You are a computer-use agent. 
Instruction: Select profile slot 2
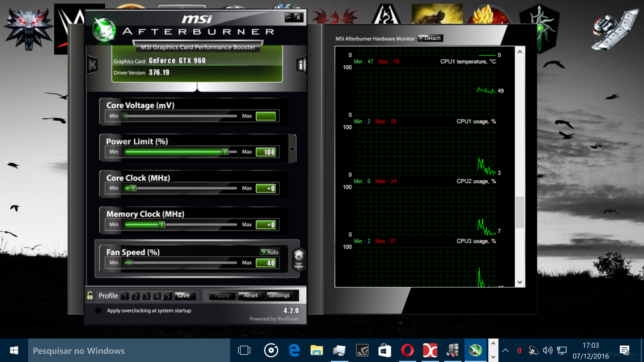(x=136, y=296)
